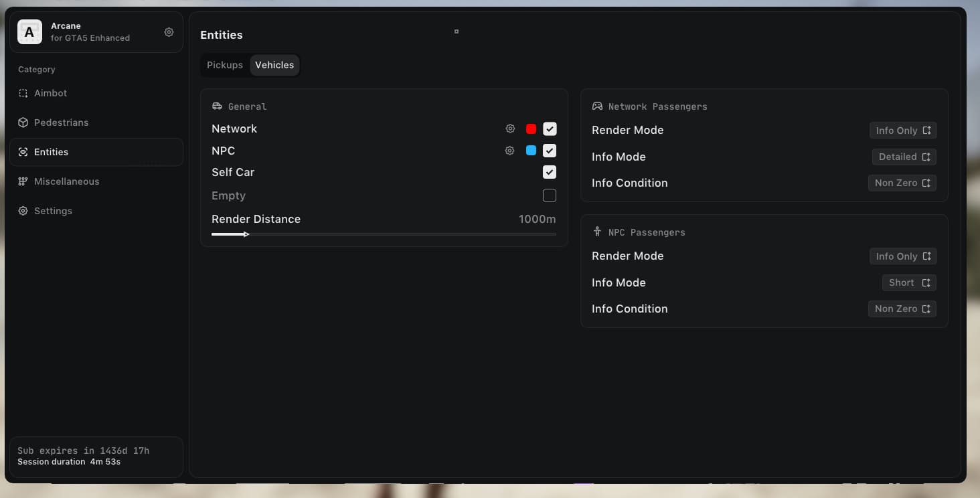Pick the red Network color swatch
Screen dimensions: 980x498
coord(531,129)
